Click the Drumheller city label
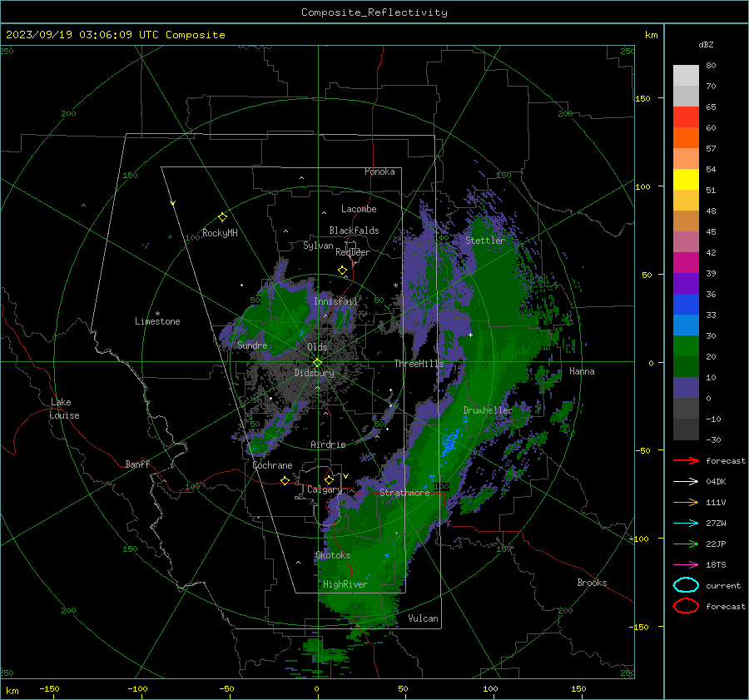749x700 pixels. (488, 410)
